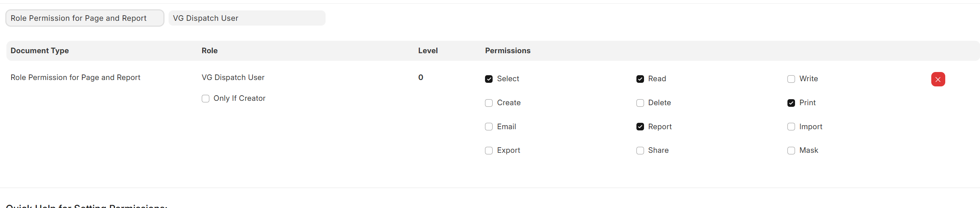Toggle the Only If Creator checkbox
The image size is (980, 208).
(205, 98)
